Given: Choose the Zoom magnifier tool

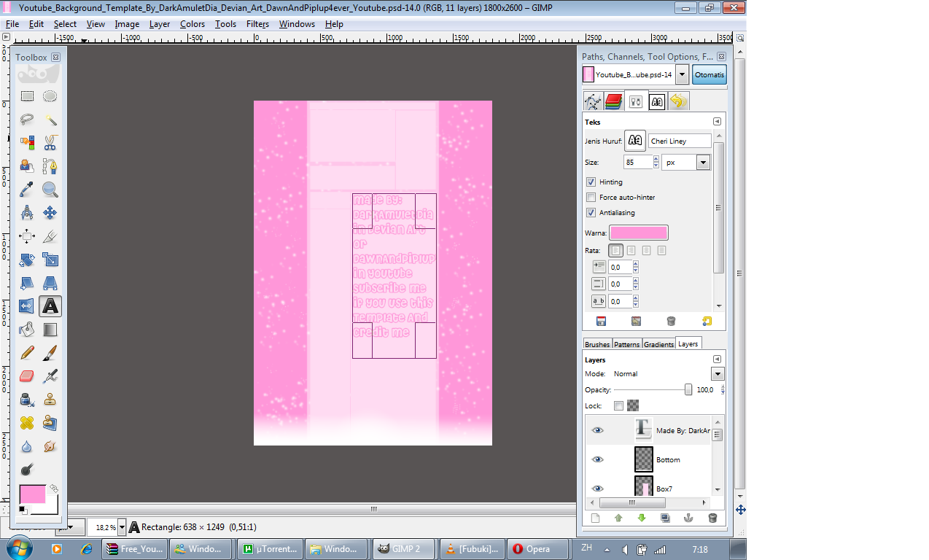Looking at the screenshot, I should pyautogui.click(x=50, y=190).
